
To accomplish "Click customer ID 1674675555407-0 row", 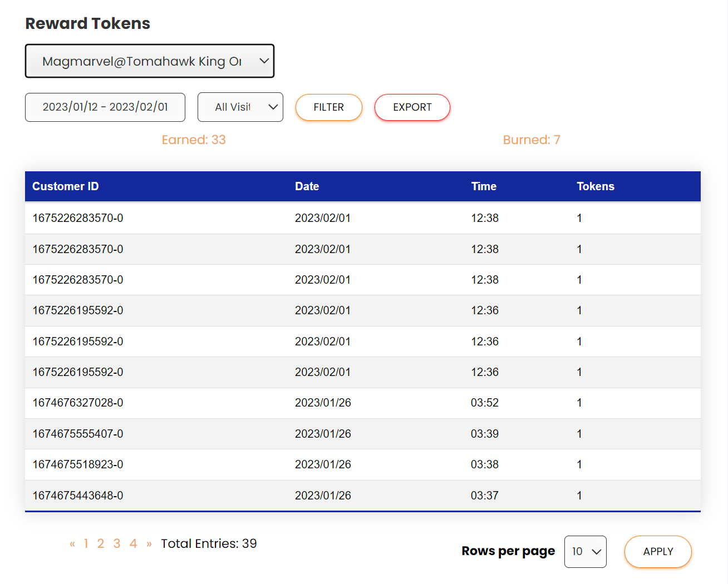I will coord(78,434).
